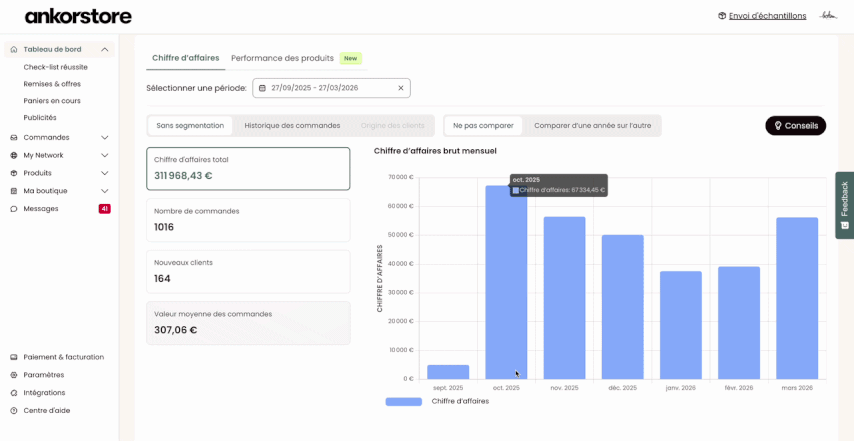854x441 pixels.
Task: Click the Commandes icon in sidebar
Action: coord(14,137)
